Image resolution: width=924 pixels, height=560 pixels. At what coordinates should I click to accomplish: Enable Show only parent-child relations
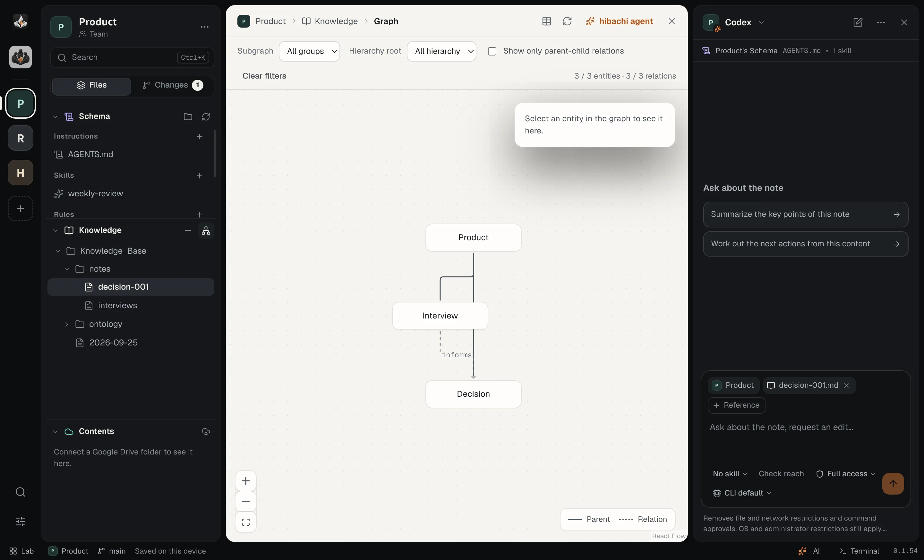pyautogui.click(x=492, y=51)
